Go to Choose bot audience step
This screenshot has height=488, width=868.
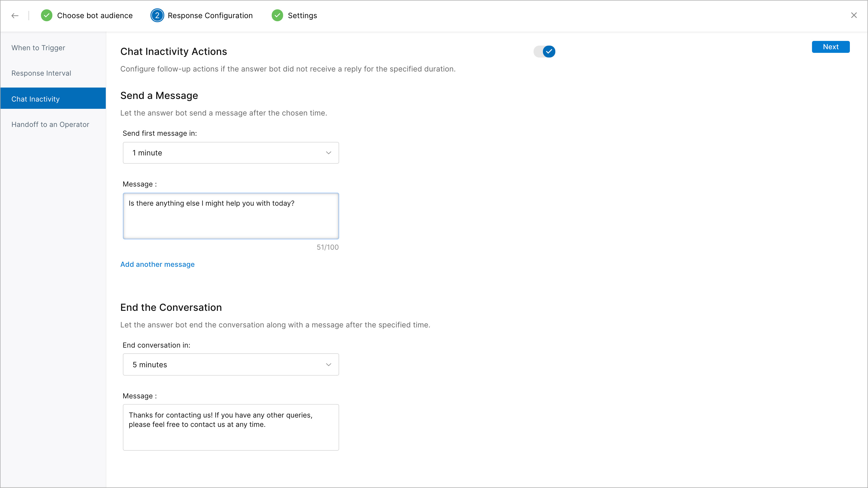point(95,16)
